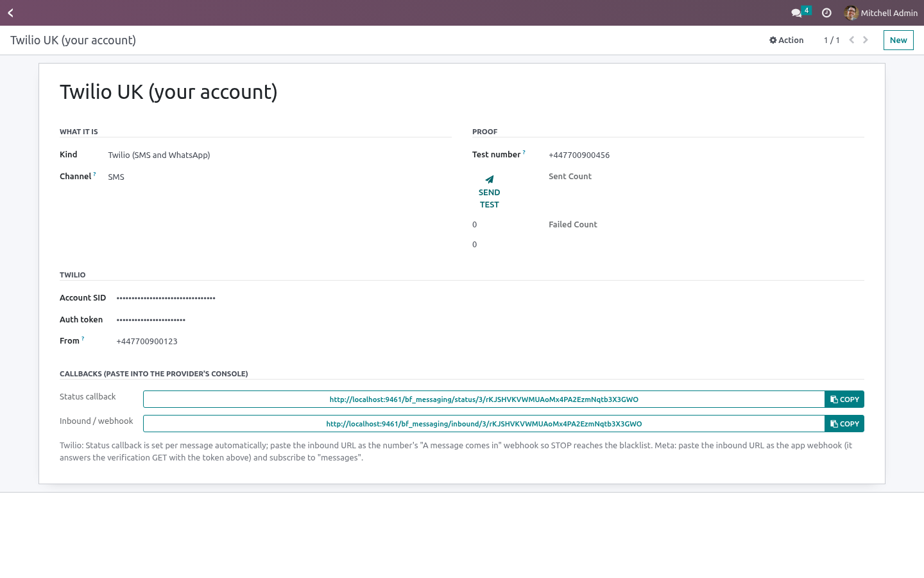Click the Mitchell Admin avatar picture
The image size is (924, 578).
tap(851, 13)
